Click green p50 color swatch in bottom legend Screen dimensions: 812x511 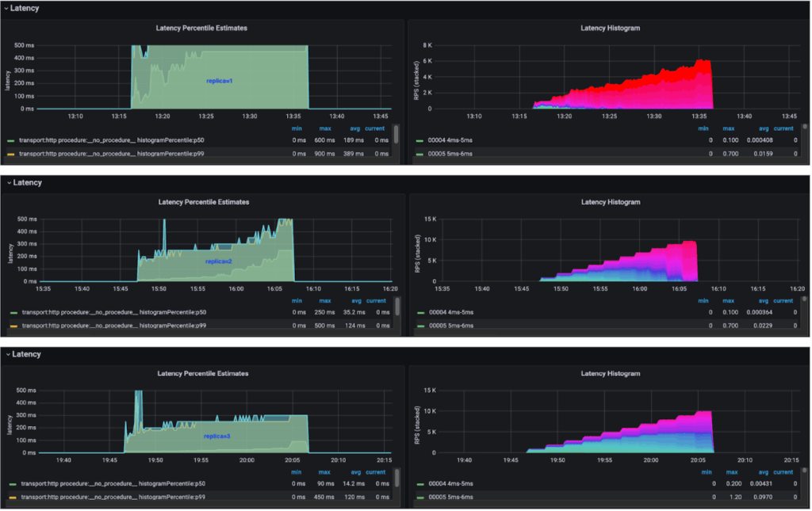(11, 483)
